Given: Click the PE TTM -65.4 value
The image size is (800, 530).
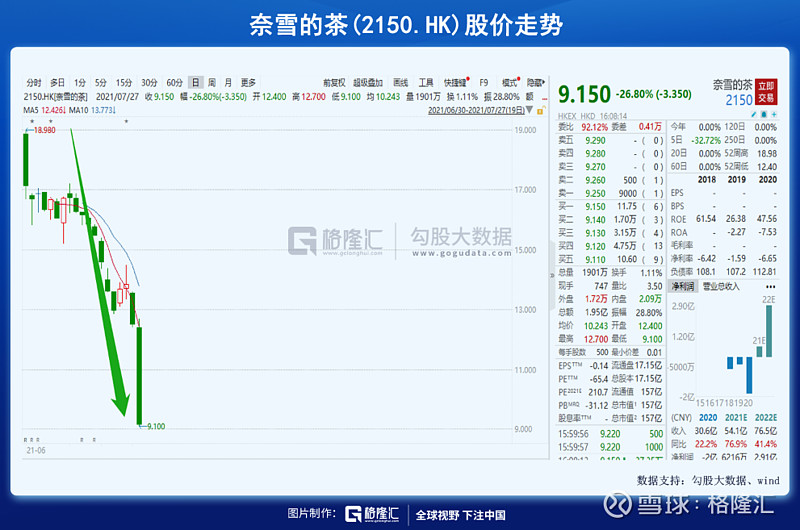Looking at the screenshot, I should point(598,379).
